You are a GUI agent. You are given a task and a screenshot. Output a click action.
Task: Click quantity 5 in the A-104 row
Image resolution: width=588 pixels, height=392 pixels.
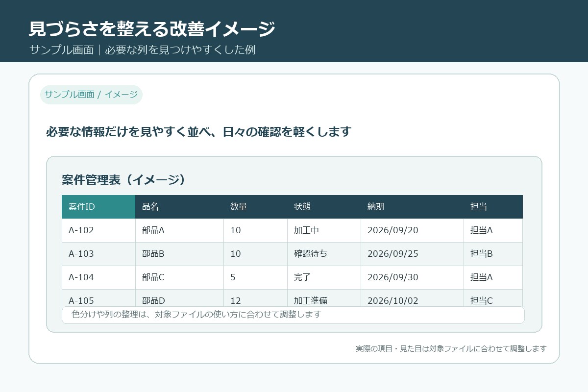tap(255, 277)
